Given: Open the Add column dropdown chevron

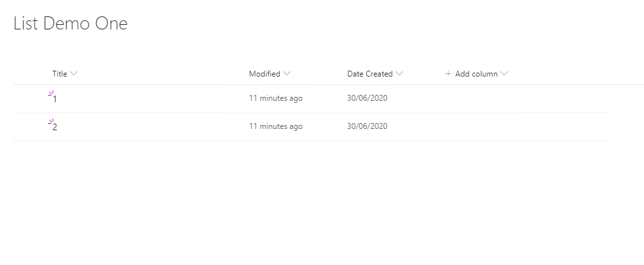Looking at the screenshot, I should click(504, 74).
